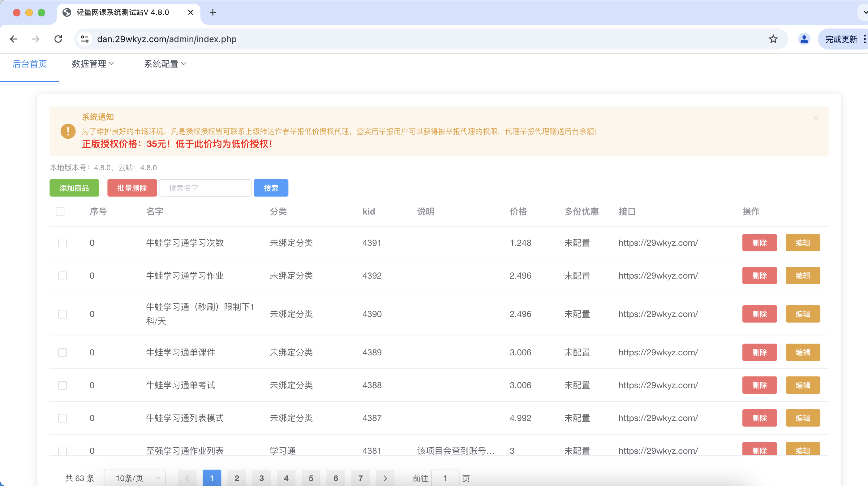
Task: Open a new browser tab
Action: click(213, 12)
